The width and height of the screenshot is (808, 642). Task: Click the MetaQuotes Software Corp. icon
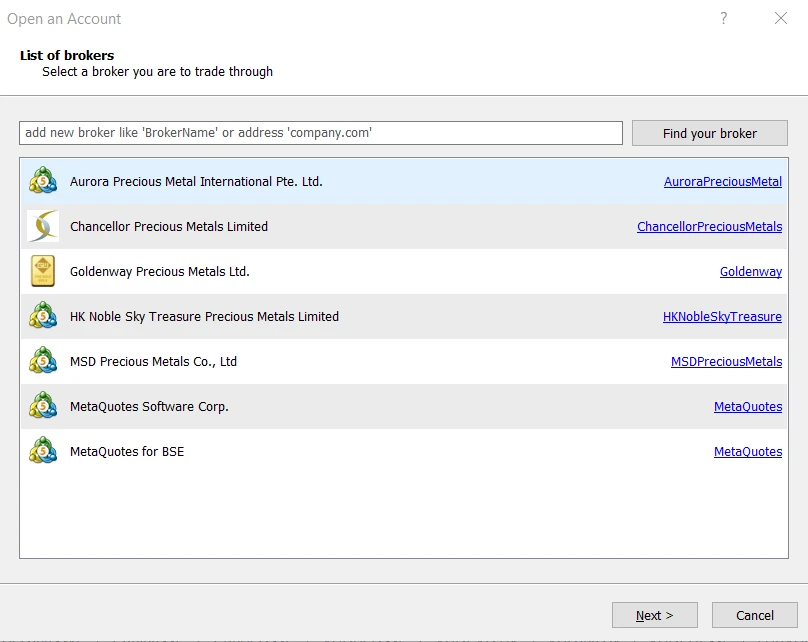click(43, 406)
